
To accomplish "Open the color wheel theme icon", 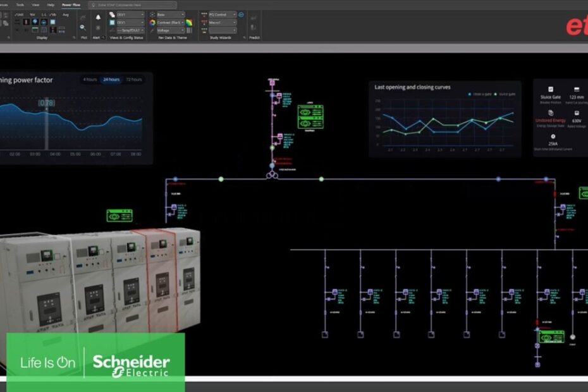I will click(152, 22).
